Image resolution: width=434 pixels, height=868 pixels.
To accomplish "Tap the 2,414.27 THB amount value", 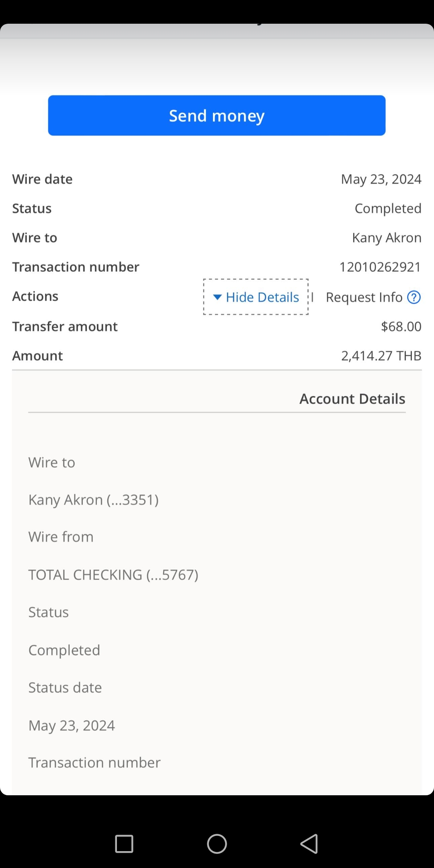I will pos(381,356).
